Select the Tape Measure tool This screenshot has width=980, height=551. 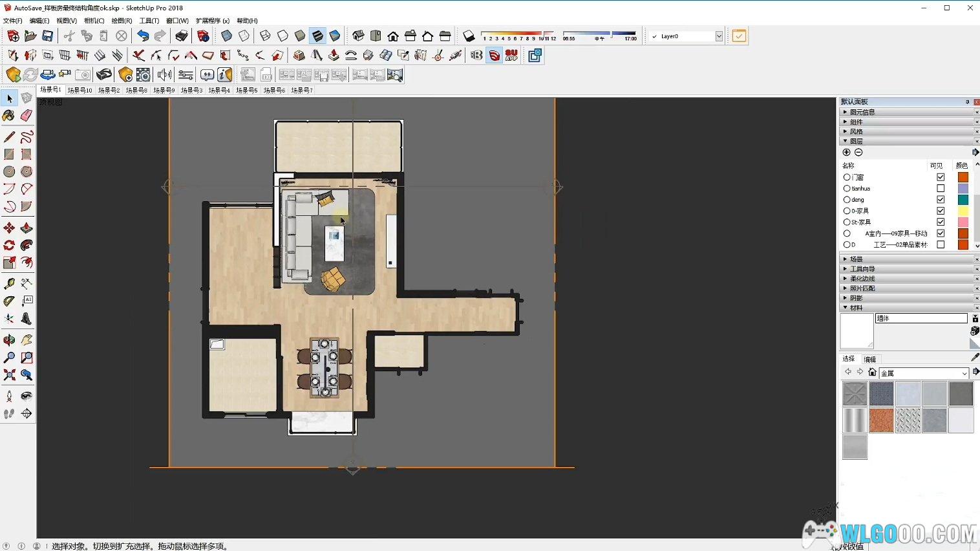(x=9, y=284)
